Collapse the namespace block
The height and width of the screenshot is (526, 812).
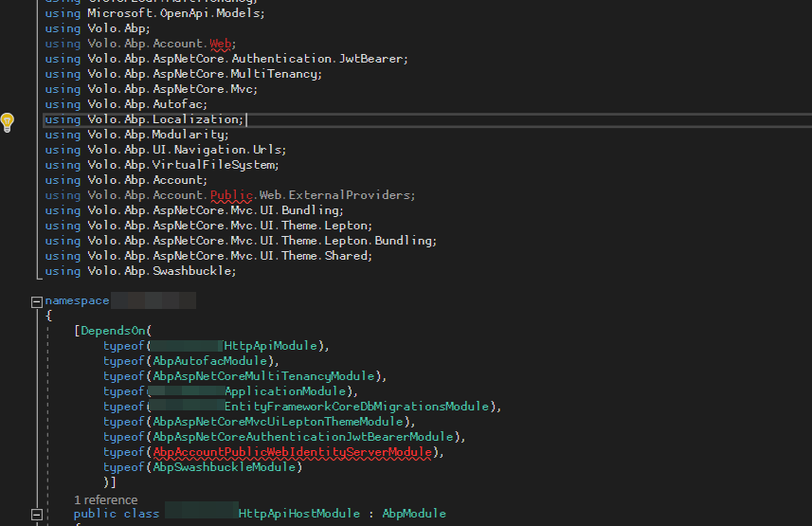click(37, 301)
